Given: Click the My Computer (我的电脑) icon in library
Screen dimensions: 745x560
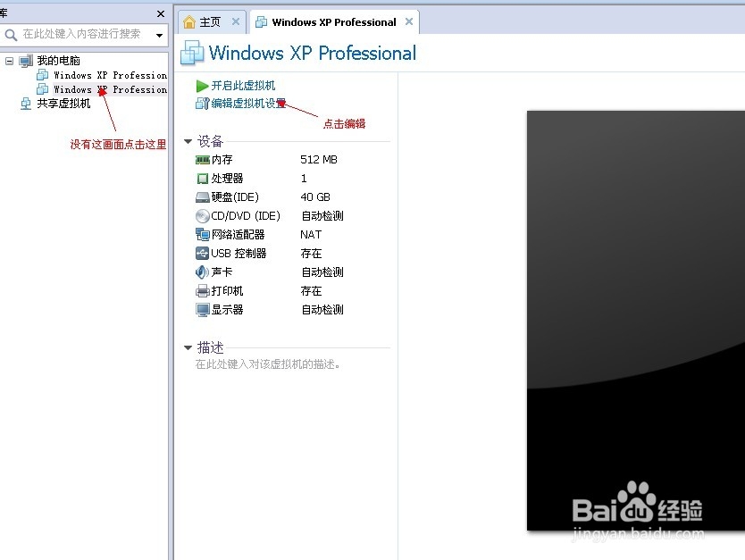Looking at the screenshot, I should tap(26, 61).
